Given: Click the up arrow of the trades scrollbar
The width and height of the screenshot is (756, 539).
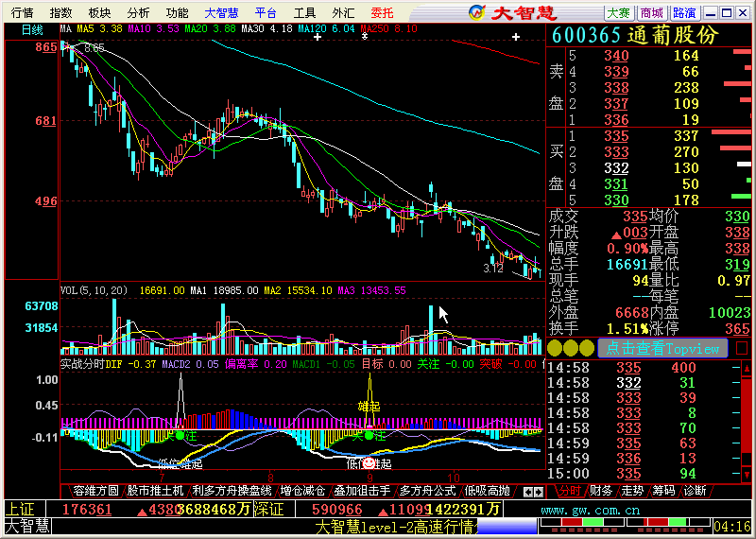Looking at the screenshot, I should tap(747, 369).
